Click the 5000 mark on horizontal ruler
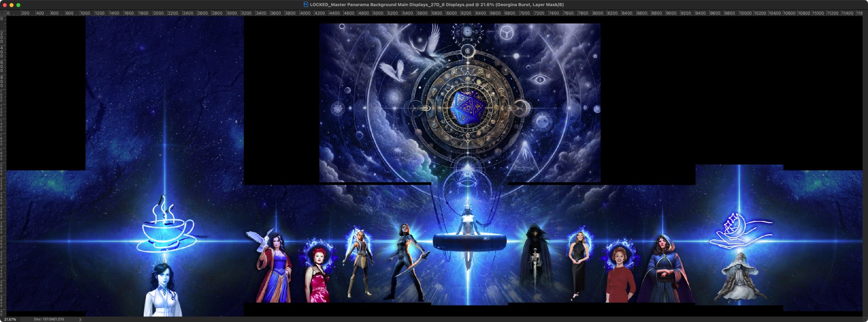Image resolution: width=868 pixels, height=322 pixels. coord(378,13)
